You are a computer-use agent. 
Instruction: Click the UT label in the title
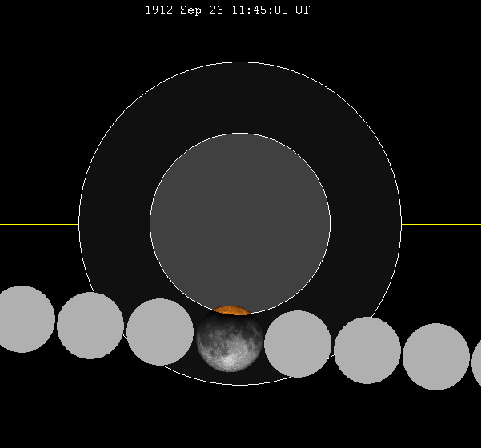pos(303,10)
